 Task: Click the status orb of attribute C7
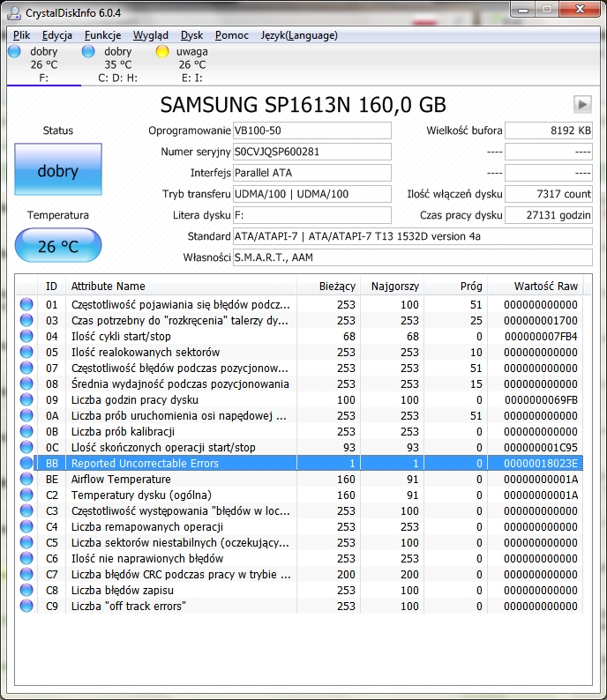pyautogui.click(x=26, y=574)
